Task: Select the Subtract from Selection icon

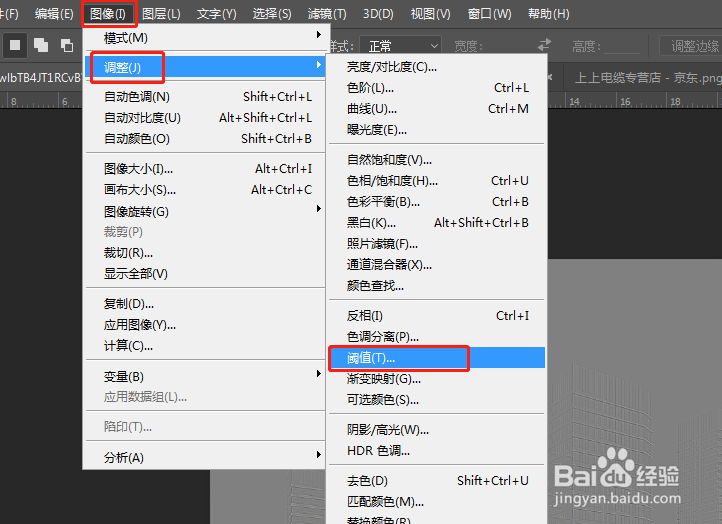Action: [x=67, y=45]
